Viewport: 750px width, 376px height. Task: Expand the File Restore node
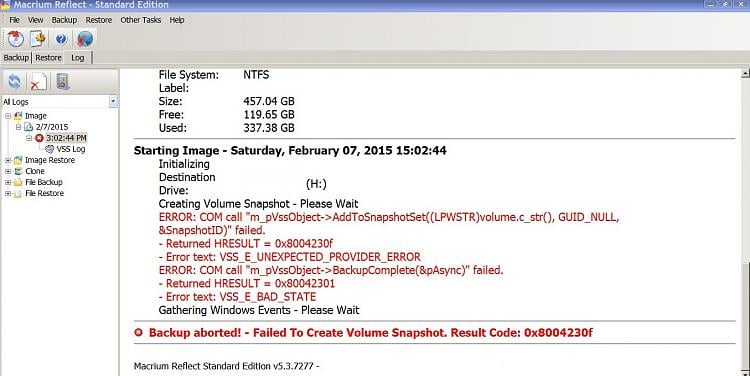[x=8, y=193]
